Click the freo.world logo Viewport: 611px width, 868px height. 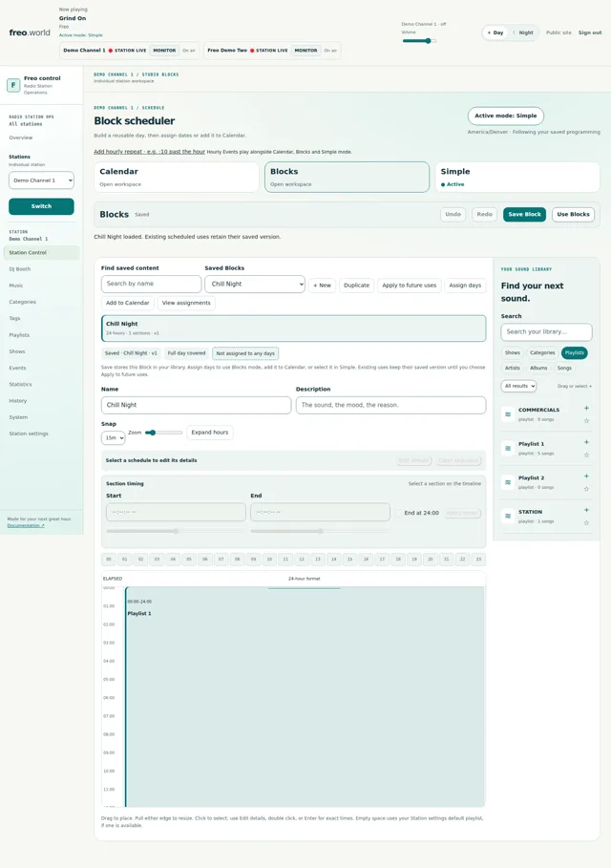click(30, 32)
